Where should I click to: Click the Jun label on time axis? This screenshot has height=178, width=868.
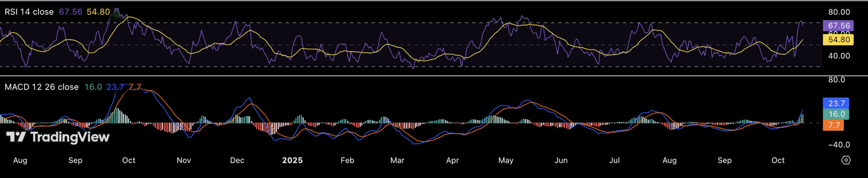[561, 160]
